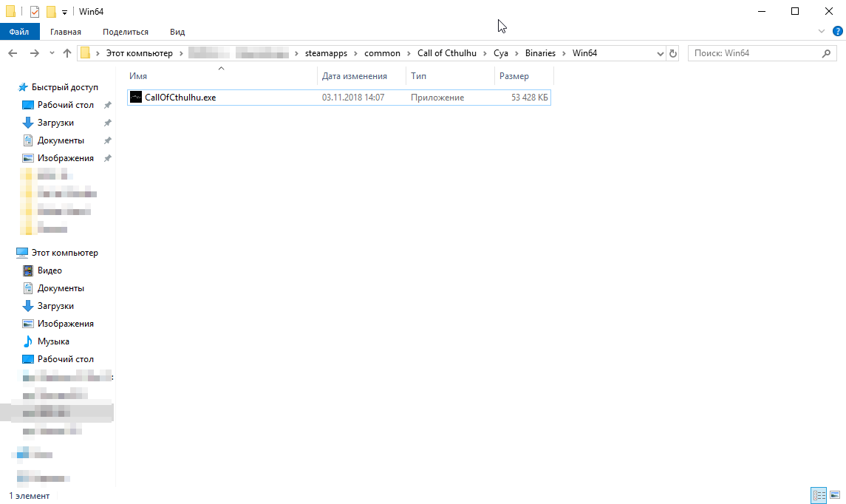Expand the ribbon with chevron
This screenshot has height=504, width=846.
822,31
